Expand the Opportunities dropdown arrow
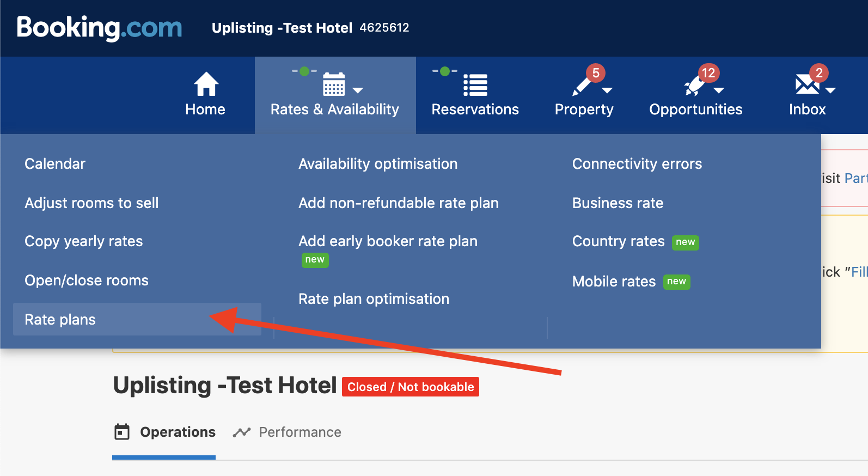The height and width of the screenshot is (476, 868). [719, 90]
